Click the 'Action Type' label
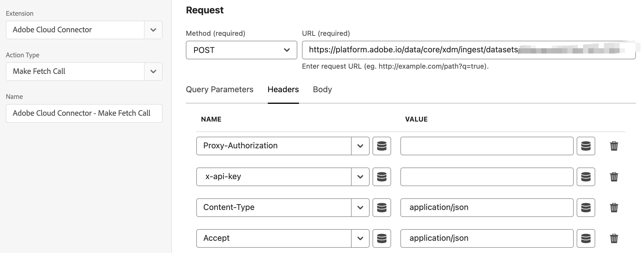 pos(23,55)
